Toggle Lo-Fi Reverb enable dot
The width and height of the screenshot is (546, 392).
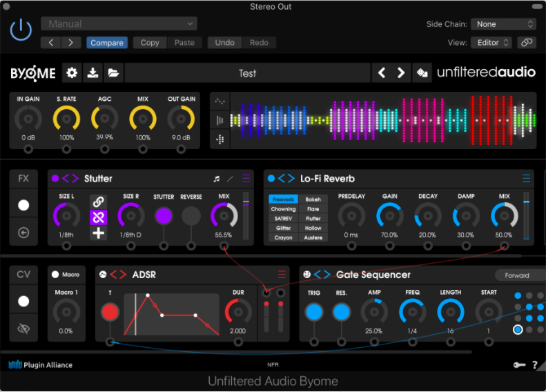pos(271,178)
